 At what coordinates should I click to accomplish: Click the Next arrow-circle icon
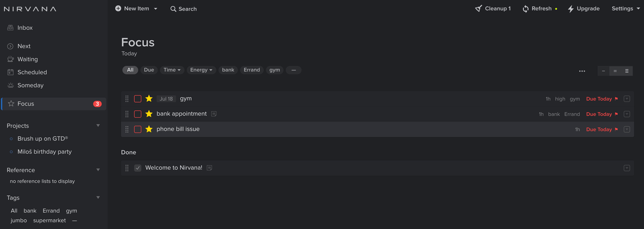(x=10, y=46)
